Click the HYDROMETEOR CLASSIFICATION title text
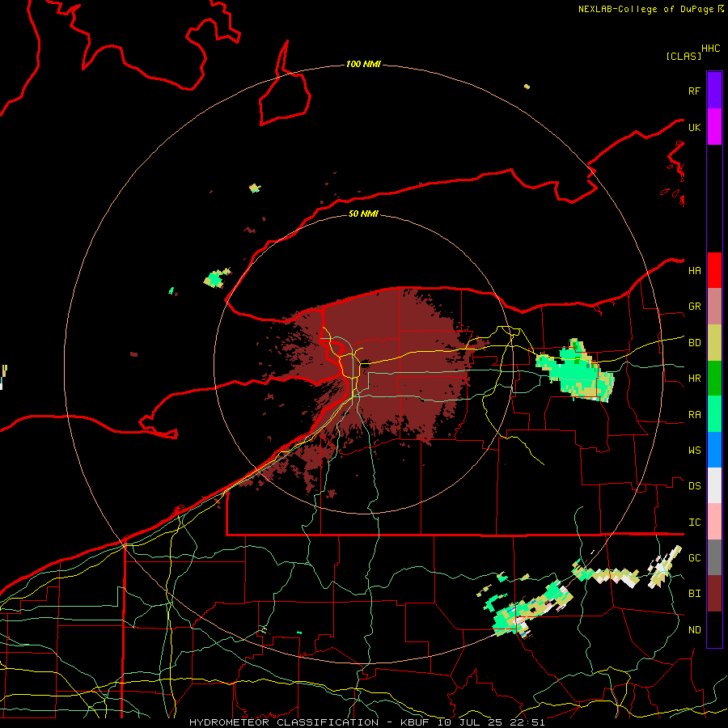This screenshot has height=728, width=728. [x=284, y=722]
